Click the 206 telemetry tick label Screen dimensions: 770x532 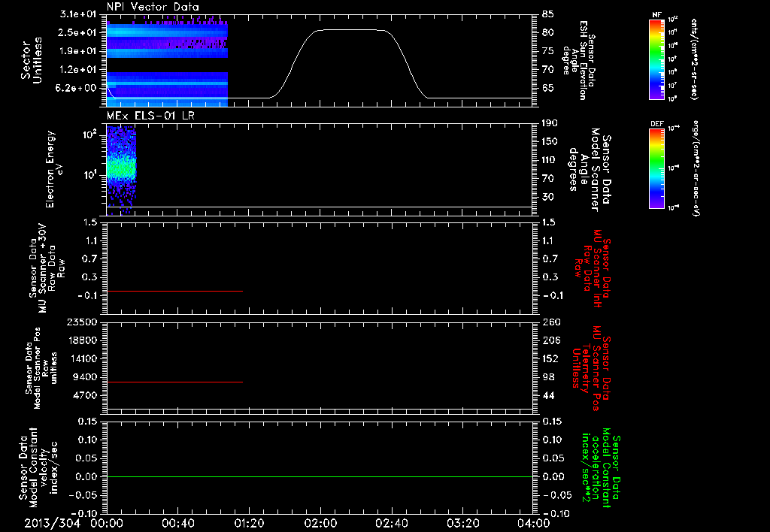tap(550, 340)
